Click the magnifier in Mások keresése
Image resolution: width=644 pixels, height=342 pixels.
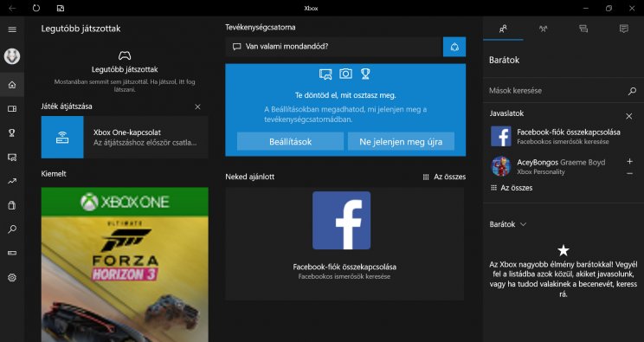pos(632,91)
